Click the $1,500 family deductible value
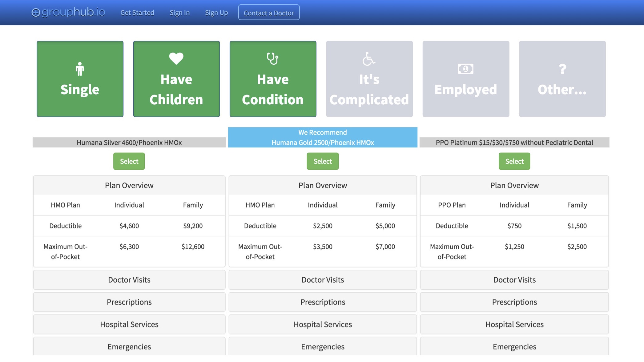The height and width of the screenshot is (362, 644). 577,226
